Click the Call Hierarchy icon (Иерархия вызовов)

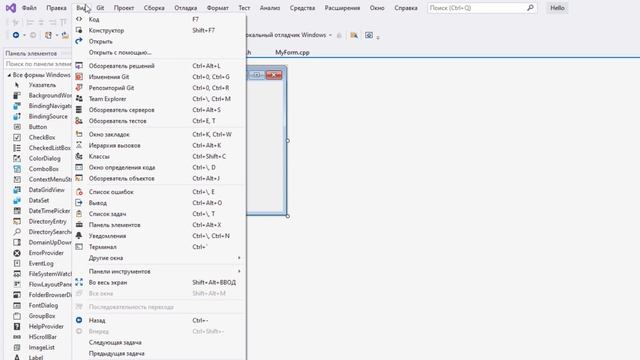(79, 145)
